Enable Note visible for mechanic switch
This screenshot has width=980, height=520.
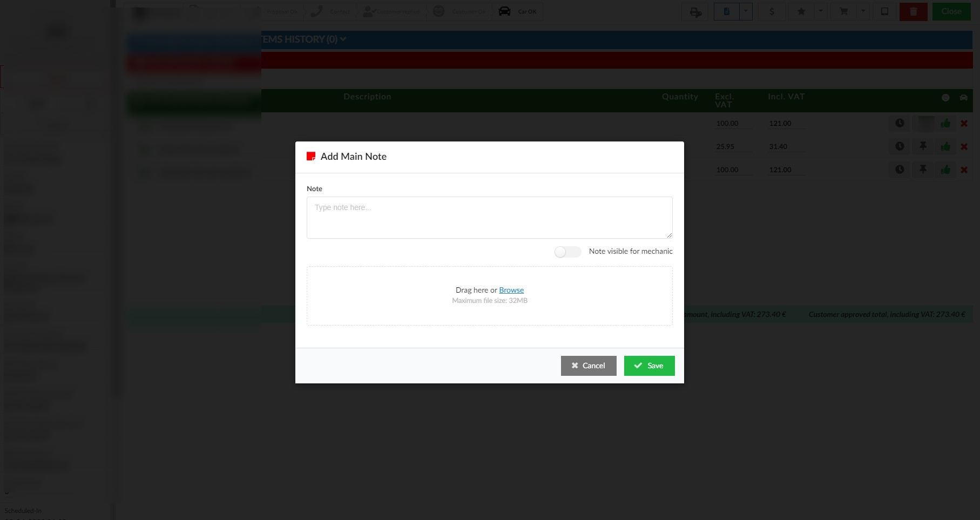pyautogui.click(x=567, y=252)
